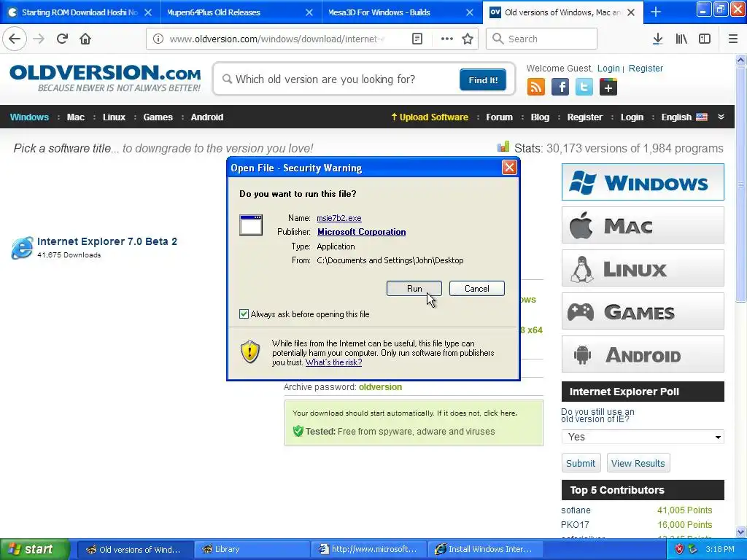
Task: Switch to Mesa3D For Windows tab
Action: pos(401,12)
